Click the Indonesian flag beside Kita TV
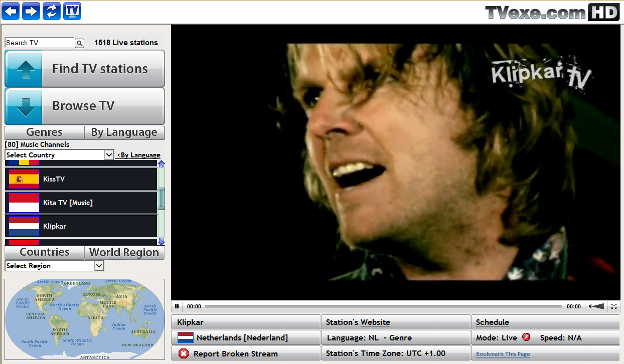 click(24, 203)
